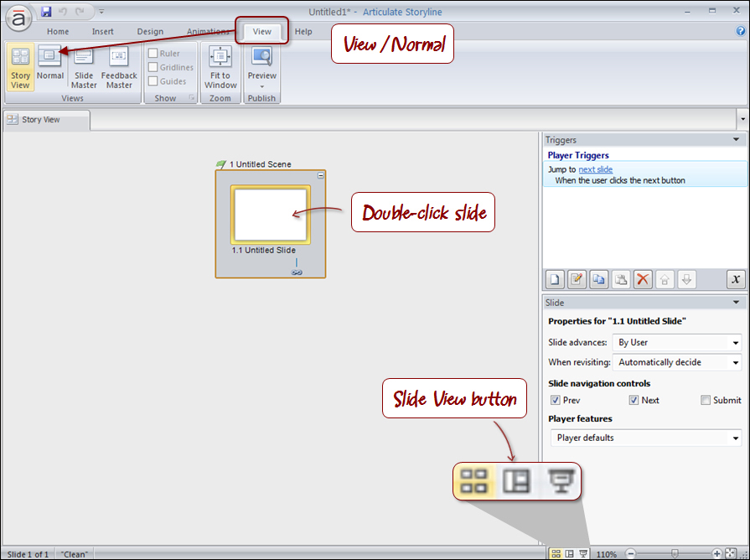Click the Undo arrow in quick access toolbar

(63, 12)
